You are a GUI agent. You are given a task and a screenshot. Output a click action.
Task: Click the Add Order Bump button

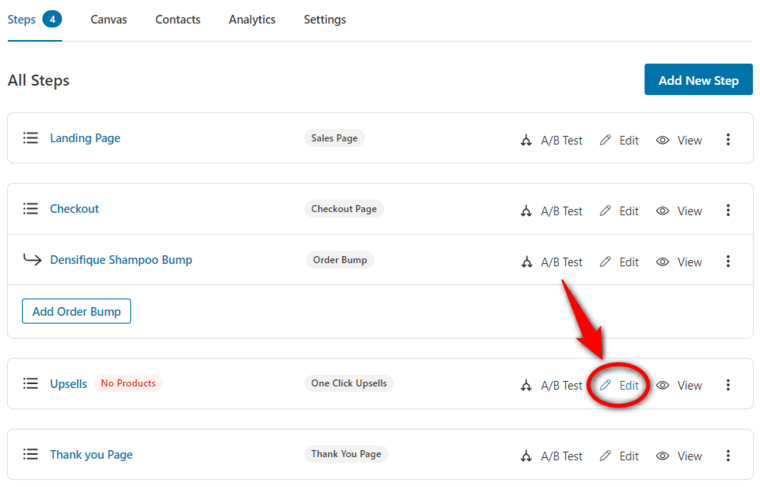pos(77,311)
